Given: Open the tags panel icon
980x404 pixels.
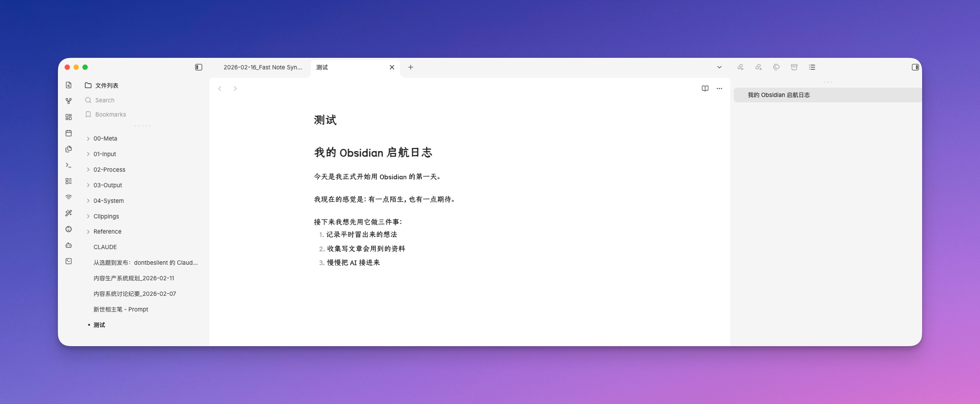Looking at the screenshot, I should click(x=776, y=67).
